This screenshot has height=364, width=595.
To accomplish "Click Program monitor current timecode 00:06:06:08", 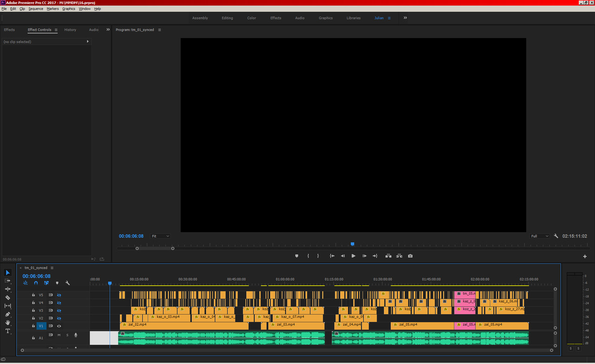I will click(131, 236).
